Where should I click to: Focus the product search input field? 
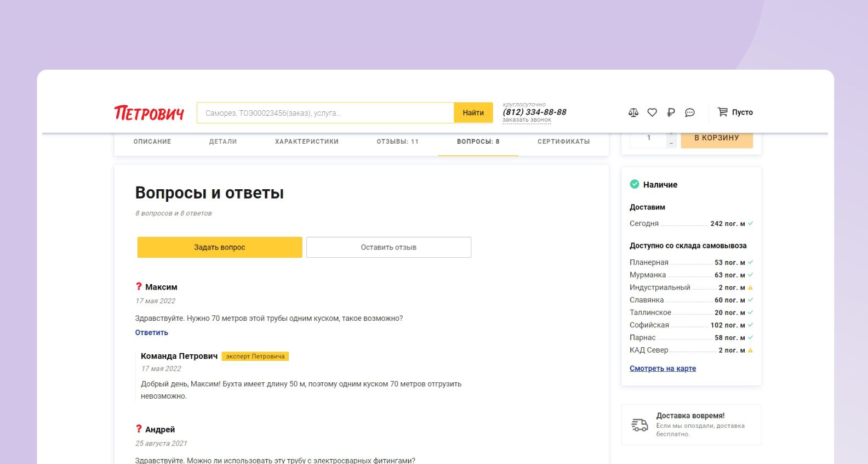coord(325,113)
